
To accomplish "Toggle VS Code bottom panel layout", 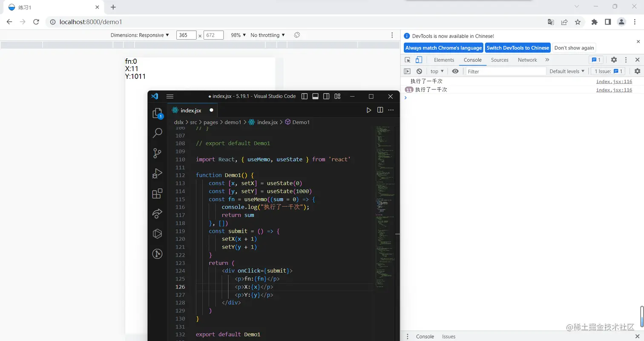I will point(315,97).
